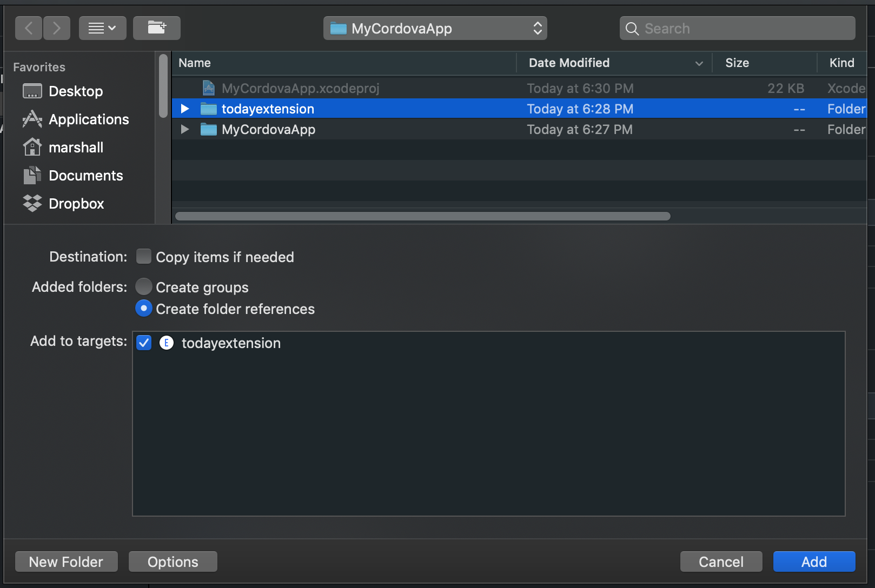Image resolution: width=875 pixels, height=588 pixels.
Task: Select the Create groups radio button
Action: tap(144, 286)
